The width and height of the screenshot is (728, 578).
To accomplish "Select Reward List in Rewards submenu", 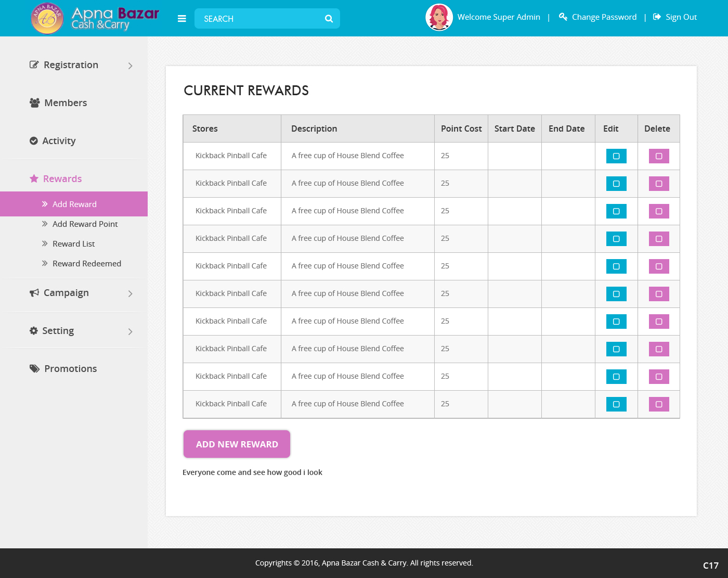I will tap(73, 244).
